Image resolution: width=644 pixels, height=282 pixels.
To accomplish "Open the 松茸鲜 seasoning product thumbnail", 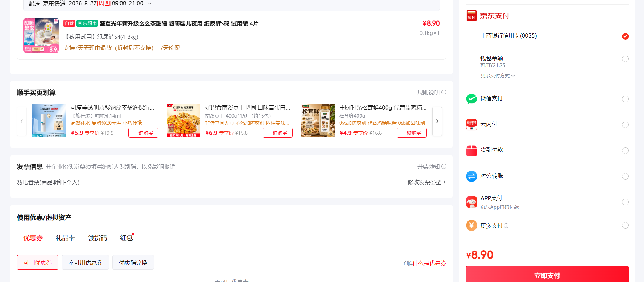I will tap(317, 120).
